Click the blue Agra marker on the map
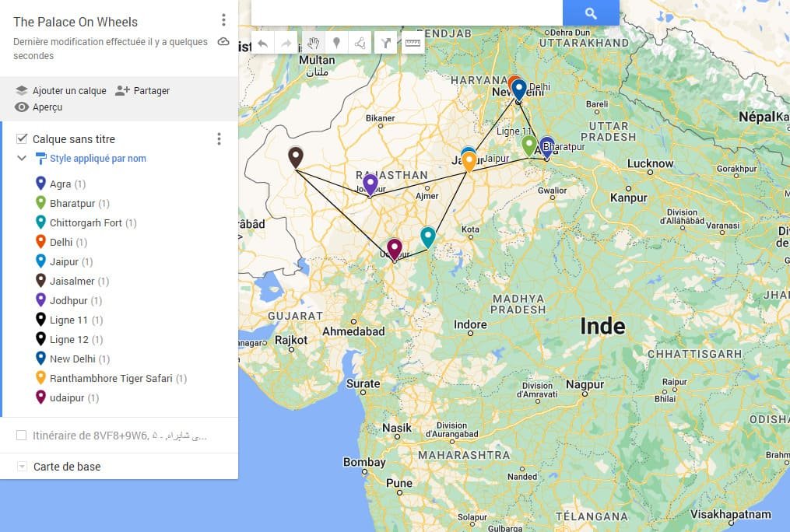Viewport: 790px width, 532px height. [547, 148]
